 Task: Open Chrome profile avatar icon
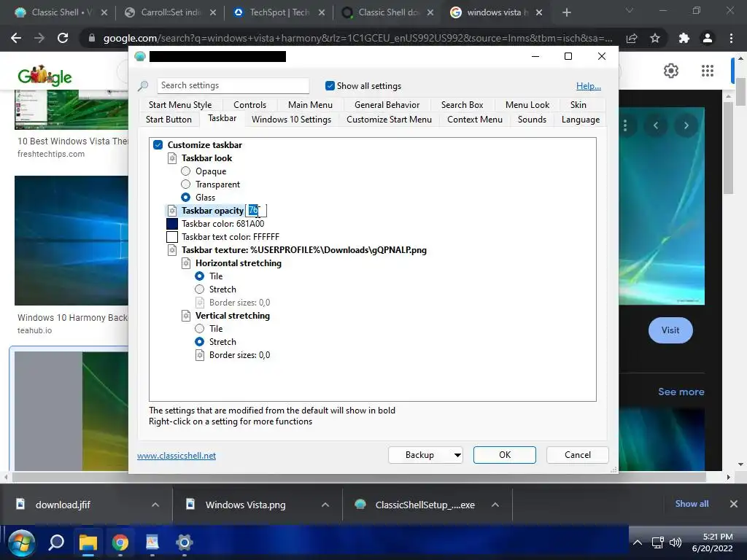tap(708, 38)
